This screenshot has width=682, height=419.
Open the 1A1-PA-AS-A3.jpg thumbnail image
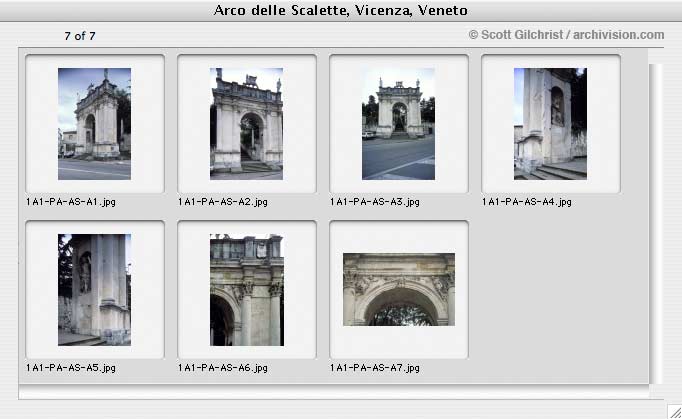click(x=398, y=124)
